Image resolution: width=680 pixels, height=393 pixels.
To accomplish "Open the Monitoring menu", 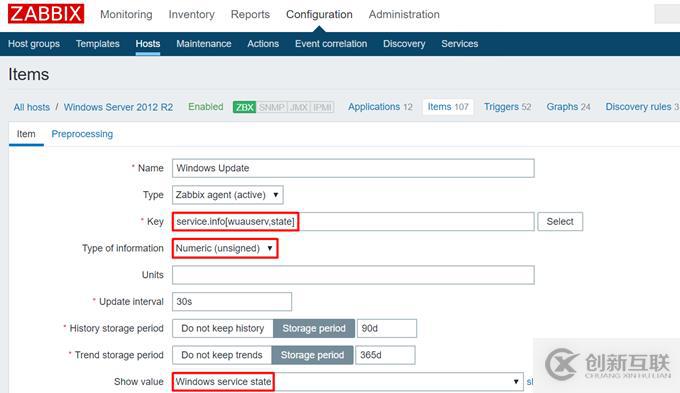I will (126, 14).
